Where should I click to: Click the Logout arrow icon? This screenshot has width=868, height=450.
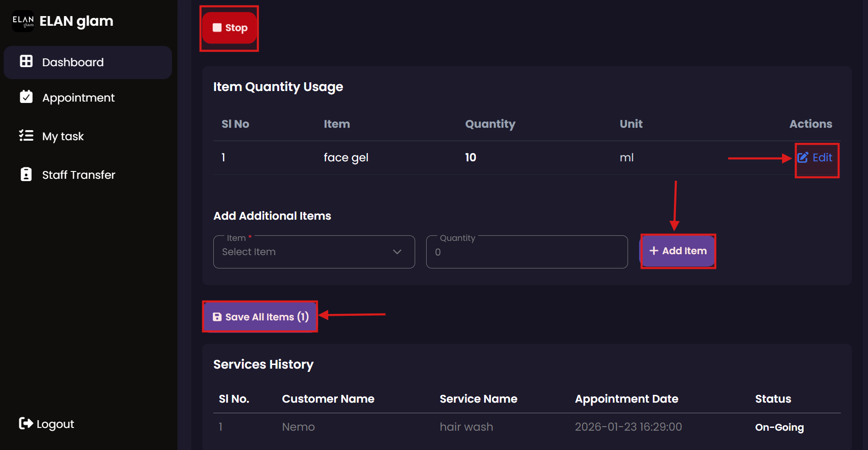click(x=26, y=423)
